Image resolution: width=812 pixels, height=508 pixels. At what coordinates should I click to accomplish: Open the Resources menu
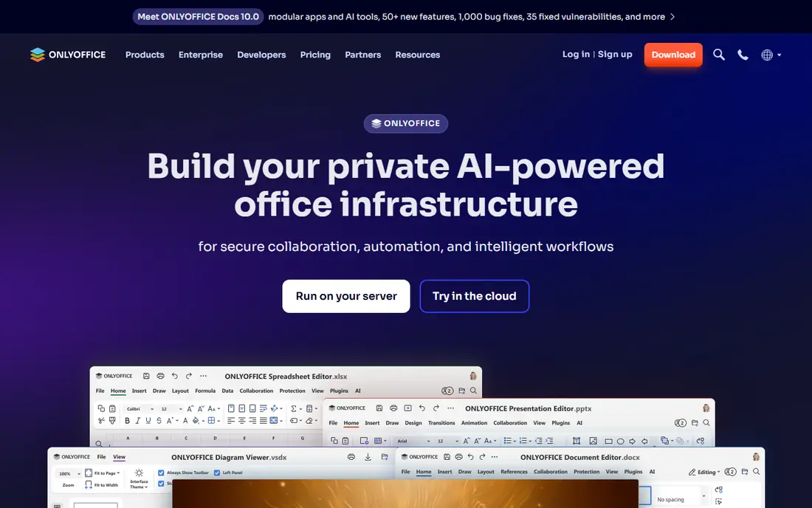pos(417,55)
